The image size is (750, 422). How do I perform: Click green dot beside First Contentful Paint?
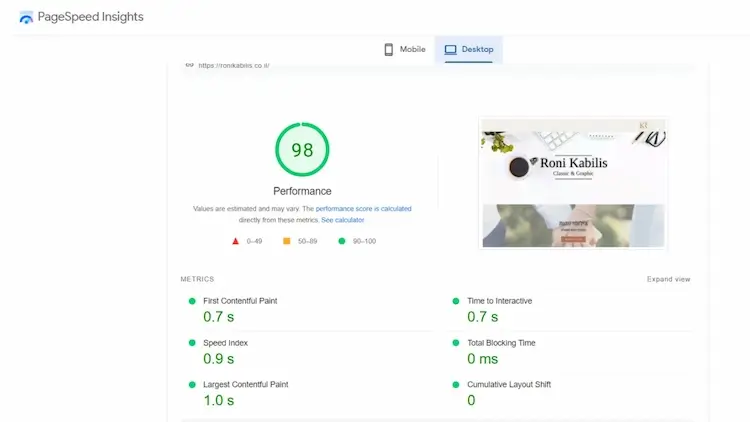pos(191,301)
